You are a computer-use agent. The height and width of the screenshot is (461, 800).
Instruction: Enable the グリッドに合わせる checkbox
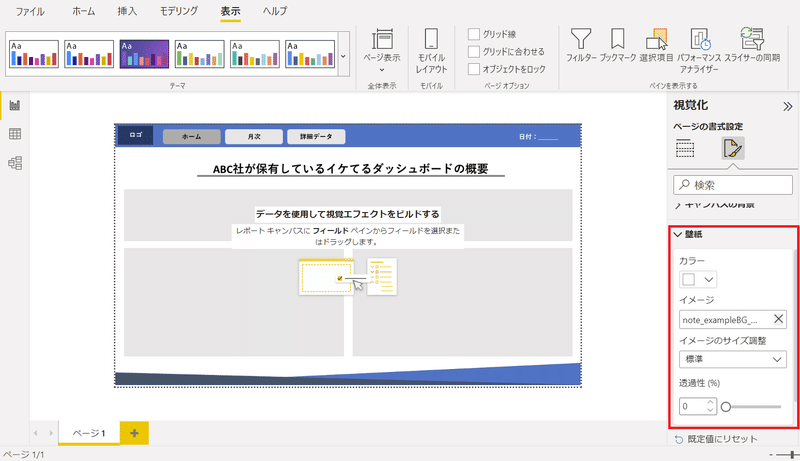[x=473, y=52]
